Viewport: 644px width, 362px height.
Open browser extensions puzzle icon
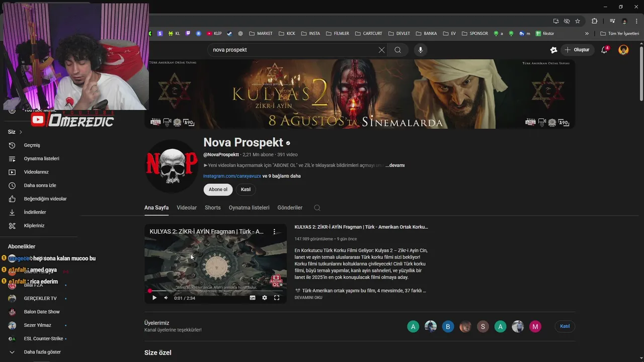point(595,21)
